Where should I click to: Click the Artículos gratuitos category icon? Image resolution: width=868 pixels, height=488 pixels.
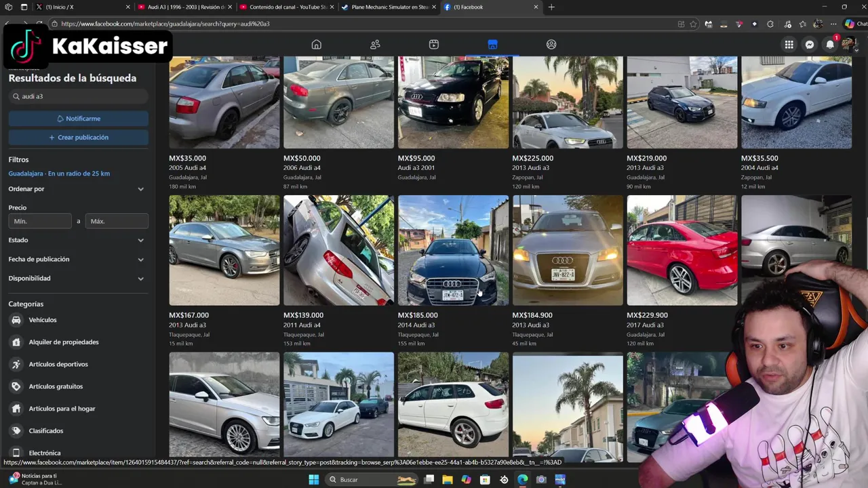(x=16, y=386)
